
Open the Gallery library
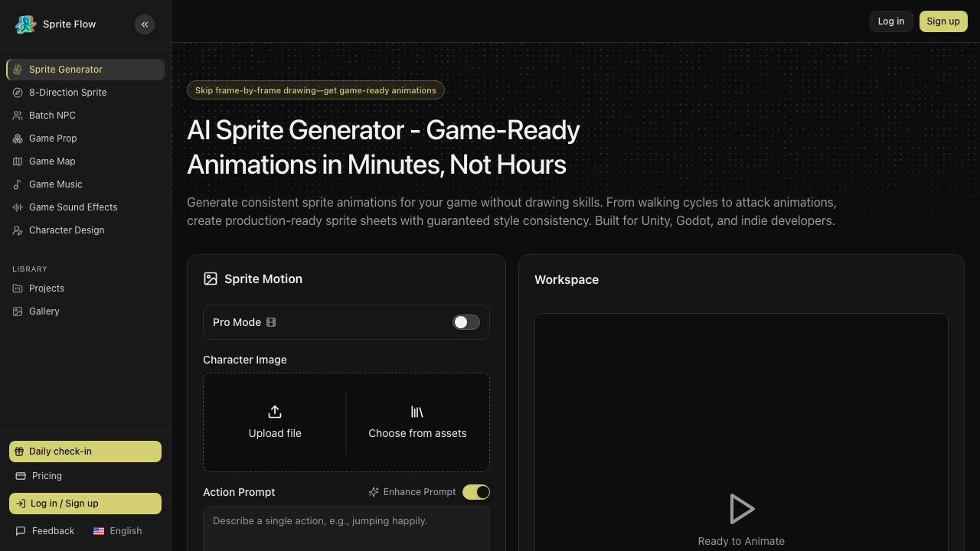(85, 311)
